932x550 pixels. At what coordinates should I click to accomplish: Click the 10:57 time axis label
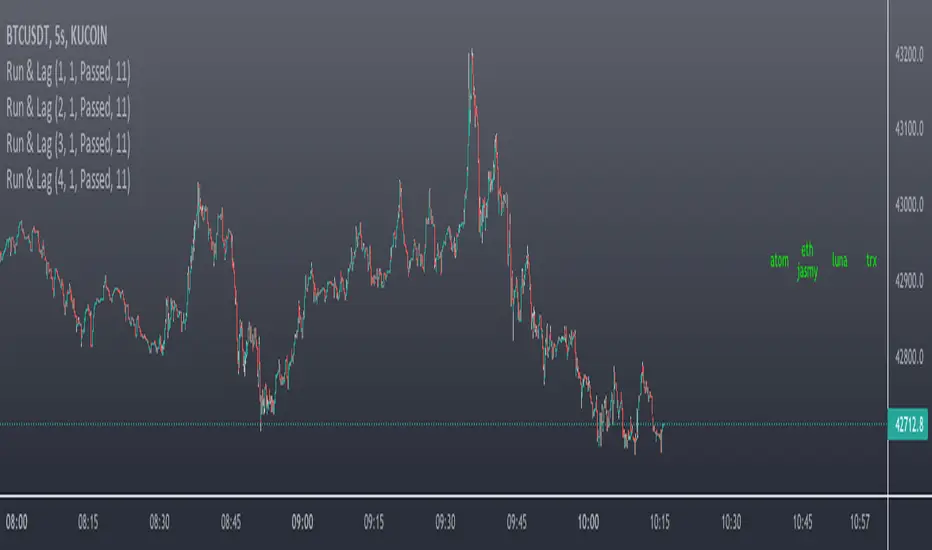click(859, 522)
